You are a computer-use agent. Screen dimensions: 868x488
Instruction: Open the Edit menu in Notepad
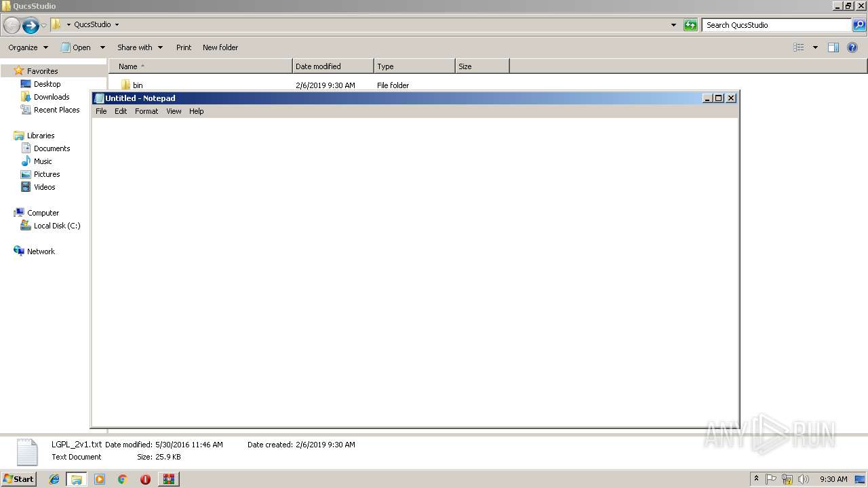pos(121,111)
